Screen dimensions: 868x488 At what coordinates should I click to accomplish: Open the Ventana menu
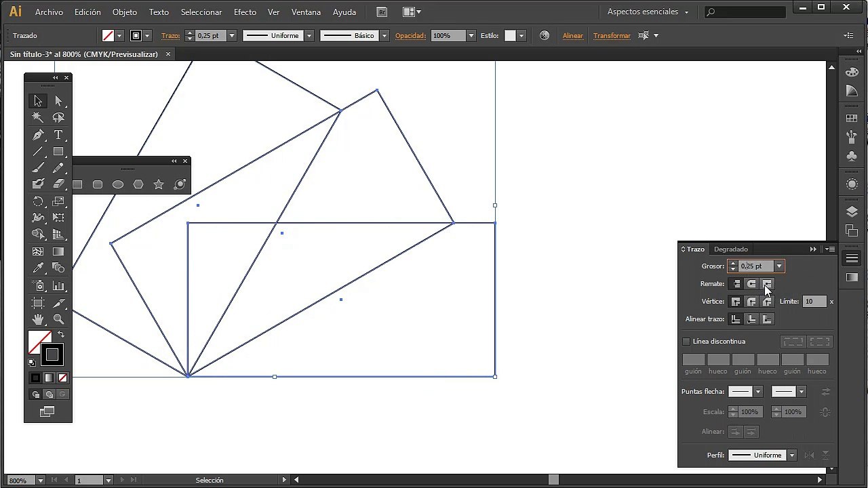tap(306, 12)
